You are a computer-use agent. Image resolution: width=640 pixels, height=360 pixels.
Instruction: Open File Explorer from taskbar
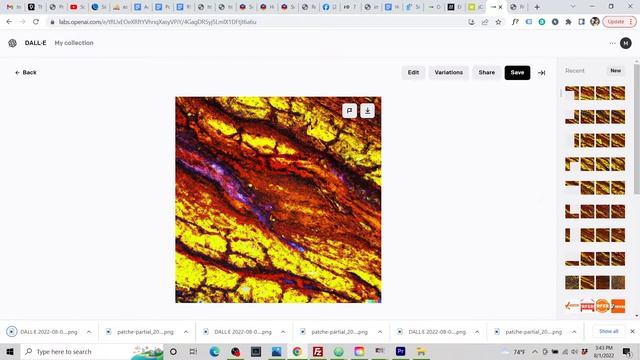tap(421, 351)
